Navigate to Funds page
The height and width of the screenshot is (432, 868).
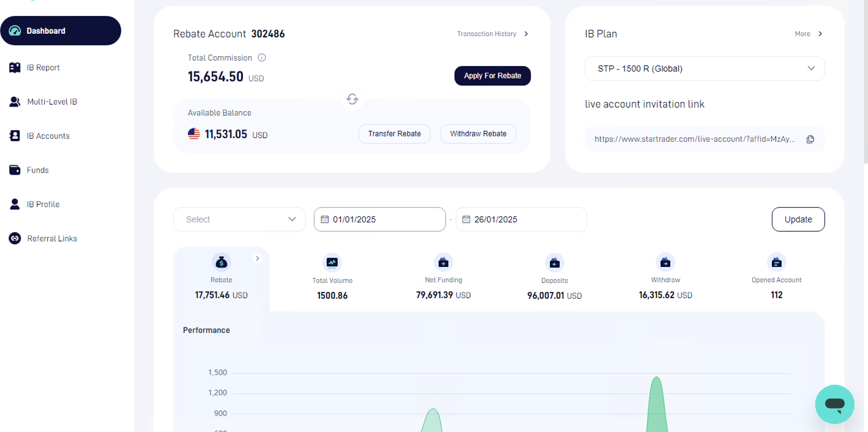point(37,170)
